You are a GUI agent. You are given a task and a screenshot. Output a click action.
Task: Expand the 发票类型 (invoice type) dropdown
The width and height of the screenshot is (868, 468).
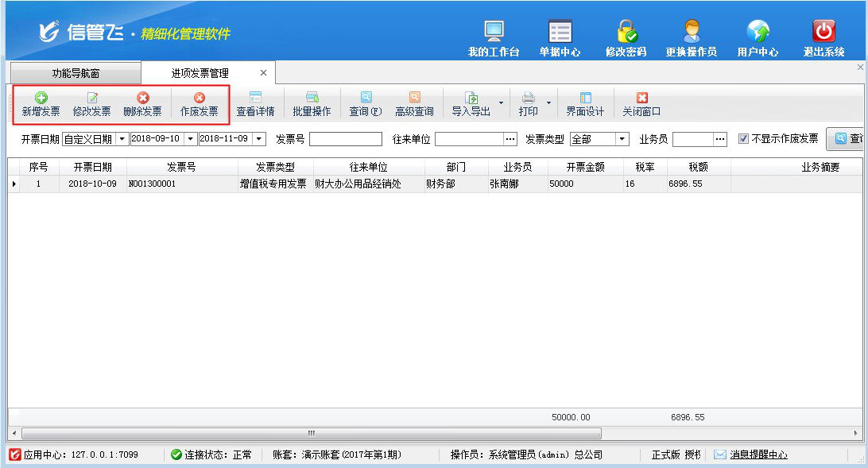tap(622, 139)
